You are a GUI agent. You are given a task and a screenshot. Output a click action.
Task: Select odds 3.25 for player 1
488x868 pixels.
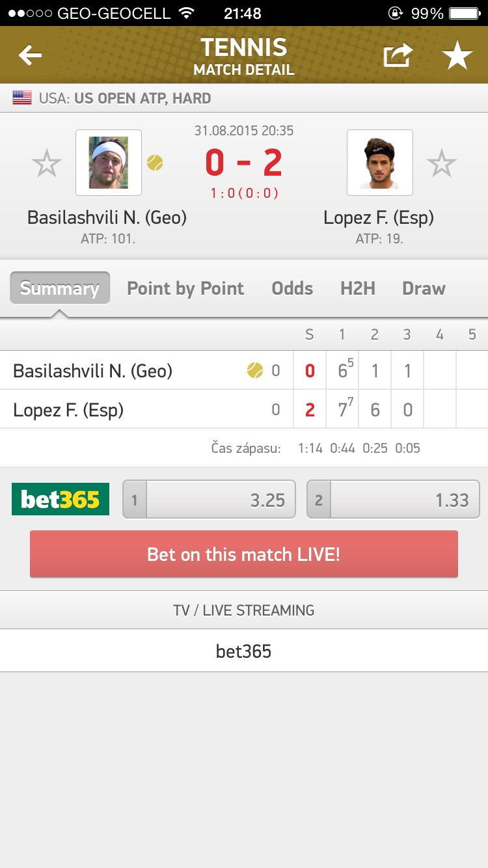click(209, 499)
